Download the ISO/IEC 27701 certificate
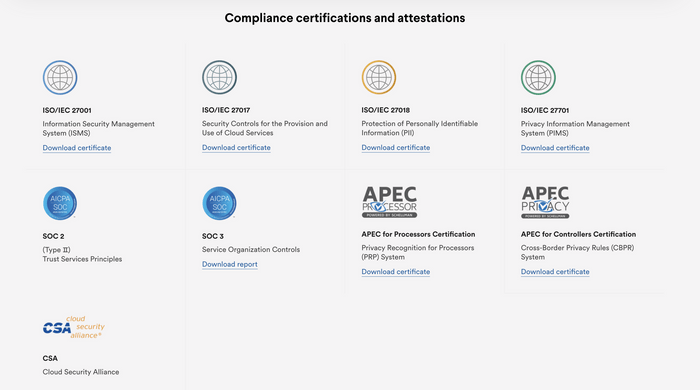Image resolution: width=700 pixels, height=390 pixels. pyautogui.click(x=555, y=148)
